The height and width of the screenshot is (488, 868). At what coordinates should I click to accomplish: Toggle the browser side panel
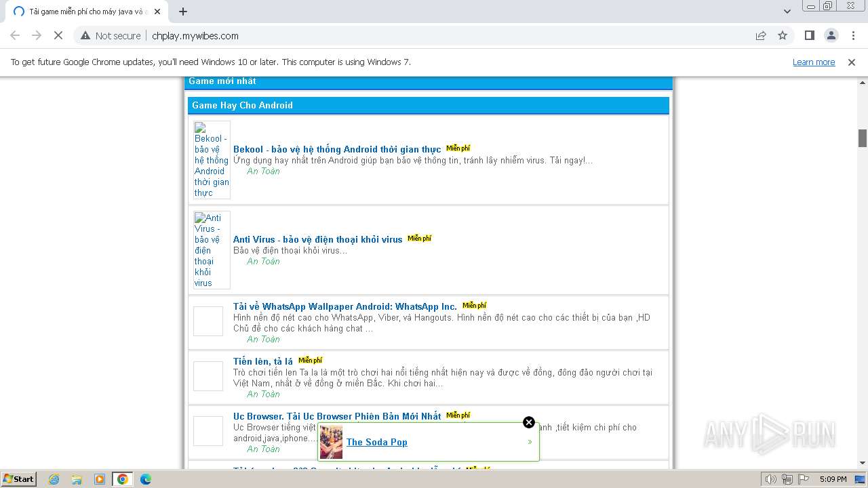coord(809,35)
